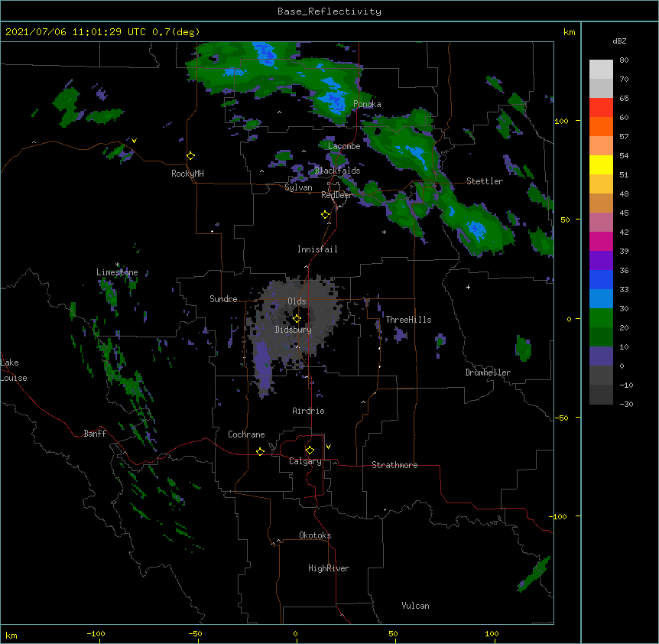Select the yellow diamond marker above Calgary label
This screenshot has width=659, height=644.
pos(310,450)
